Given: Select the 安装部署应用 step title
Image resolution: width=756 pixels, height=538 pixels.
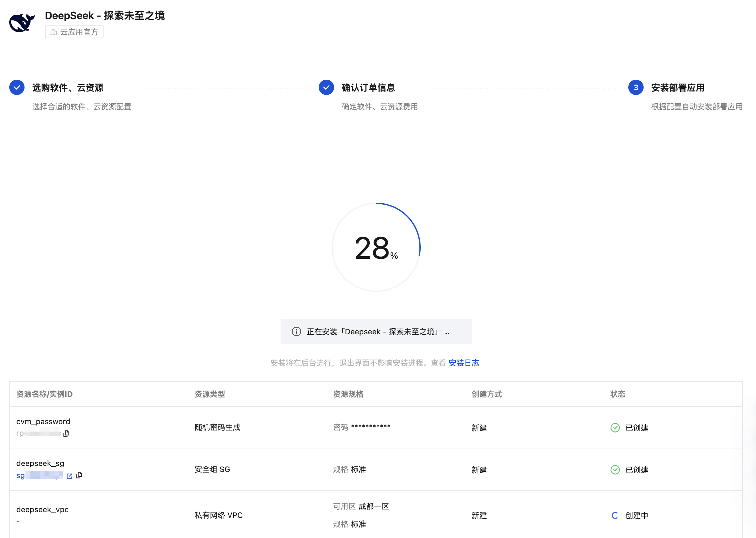Looking at the screenshot, I should tap(678, 88).
